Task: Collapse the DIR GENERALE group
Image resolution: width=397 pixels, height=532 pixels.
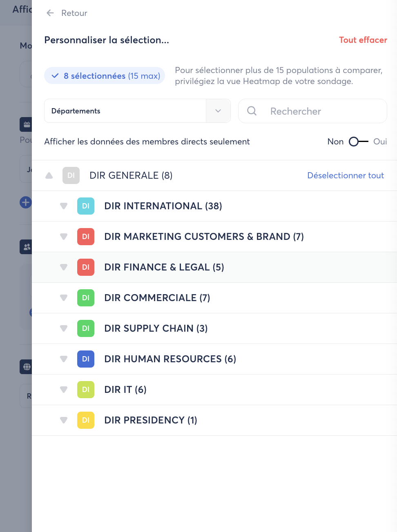Action: click(x=49, y=175)
